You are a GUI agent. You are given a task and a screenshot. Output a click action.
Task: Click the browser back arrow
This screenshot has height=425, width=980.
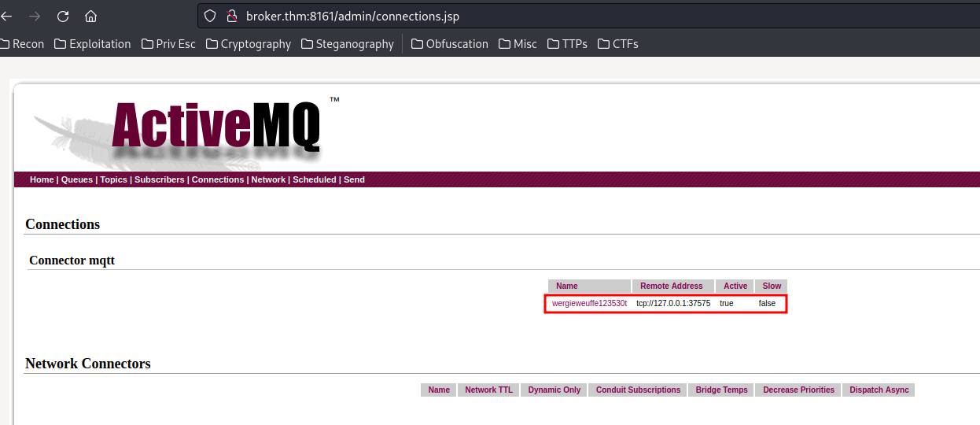point(6,16)
